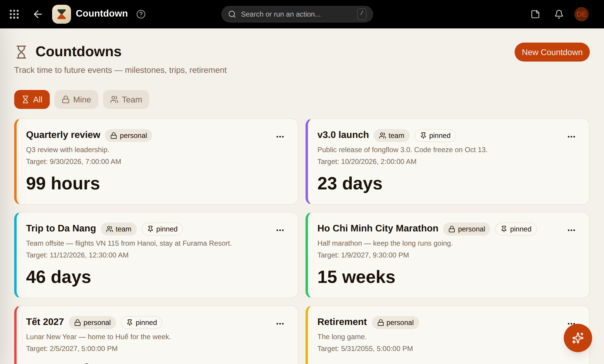The height and width of the screenshot is (364, 604).
Task: Open the DE user avatar menu
Action: (581, 14)
